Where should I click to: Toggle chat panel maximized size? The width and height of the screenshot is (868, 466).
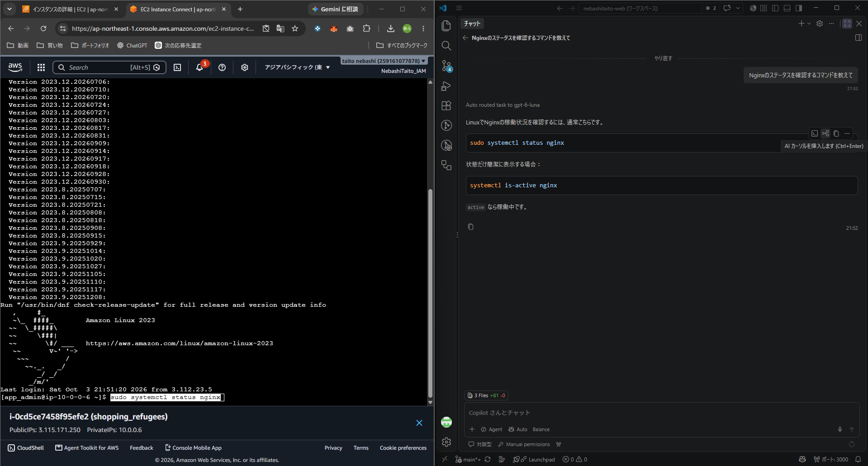(x=847, y=24)
